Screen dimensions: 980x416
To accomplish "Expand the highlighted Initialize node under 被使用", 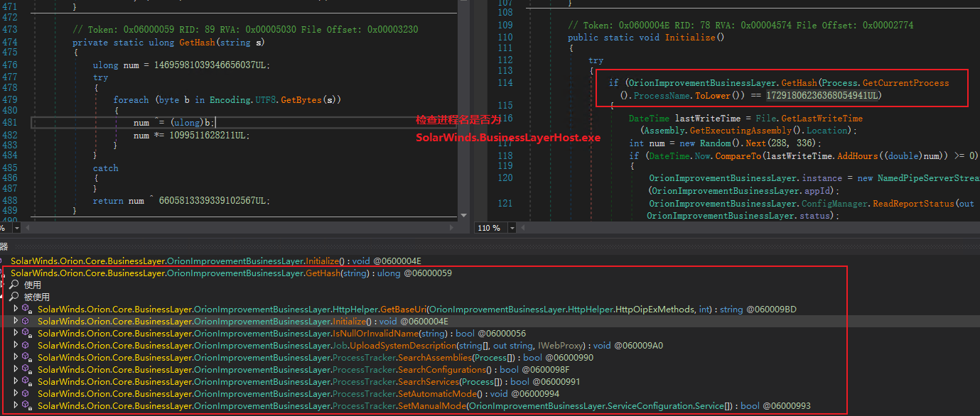I will pyautogui.click(x=16, y=322).
